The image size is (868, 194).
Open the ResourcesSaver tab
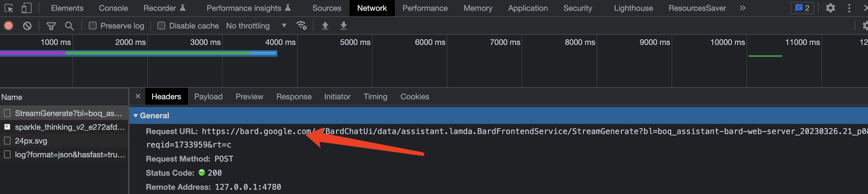coord(697,8)
